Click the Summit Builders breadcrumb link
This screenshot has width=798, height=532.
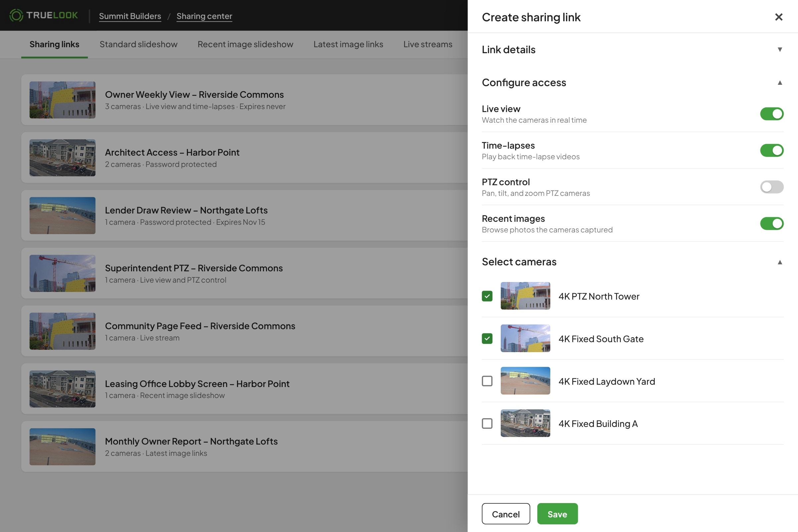[x=130, y=16]
